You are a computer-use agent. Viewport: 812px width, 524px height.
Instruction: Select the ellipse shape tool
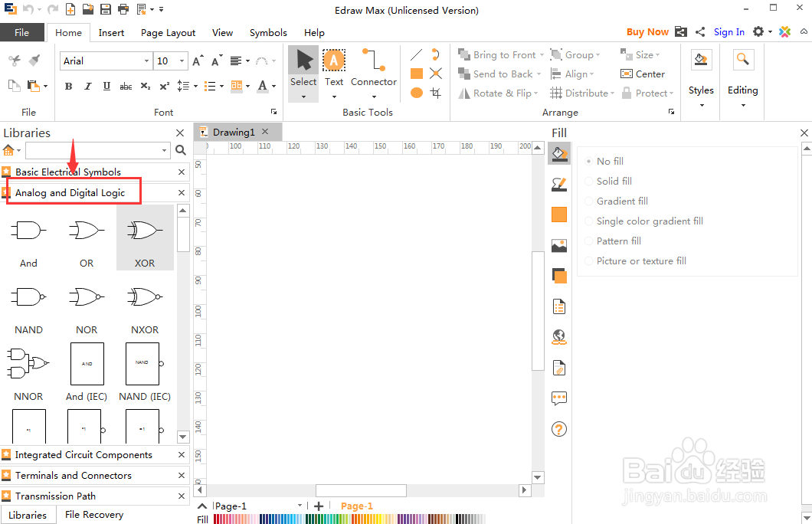417,93
